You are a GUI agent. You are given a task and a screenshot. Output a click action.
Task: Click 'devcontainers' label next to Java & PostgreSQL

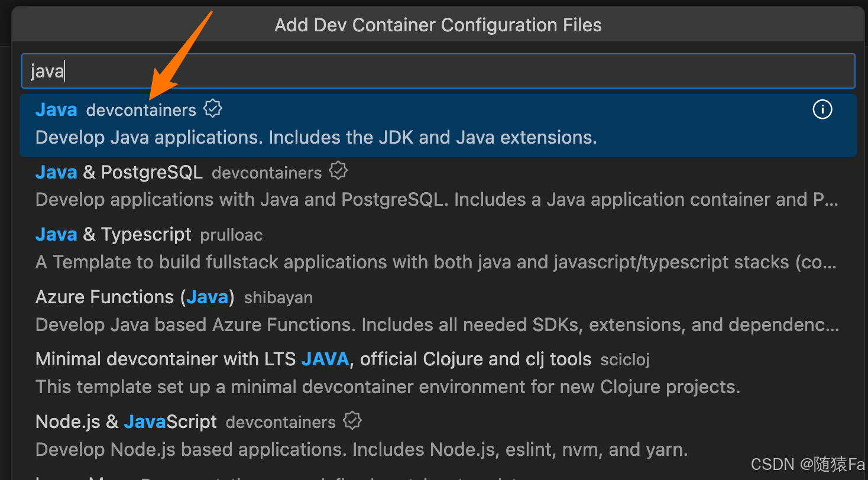click(x=267, y=173)
